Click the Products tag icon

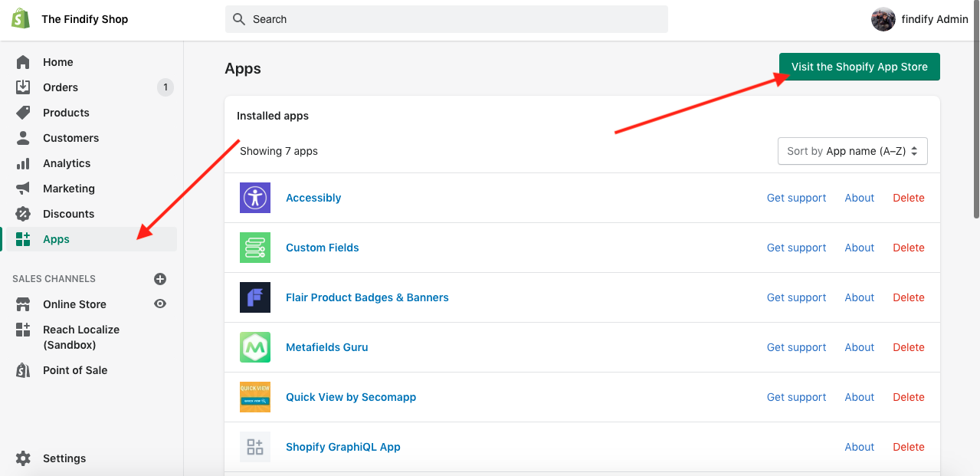click(x=23, y=113)
